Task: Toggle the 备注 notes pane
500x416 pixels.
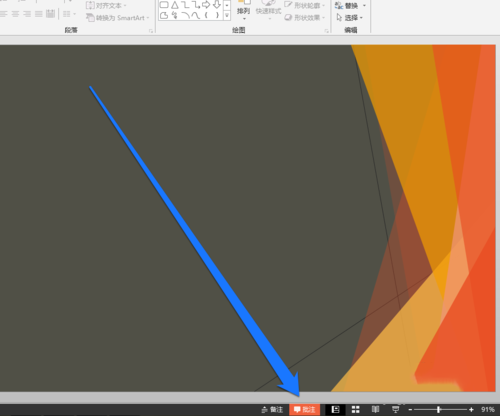Action: [272, 410]
